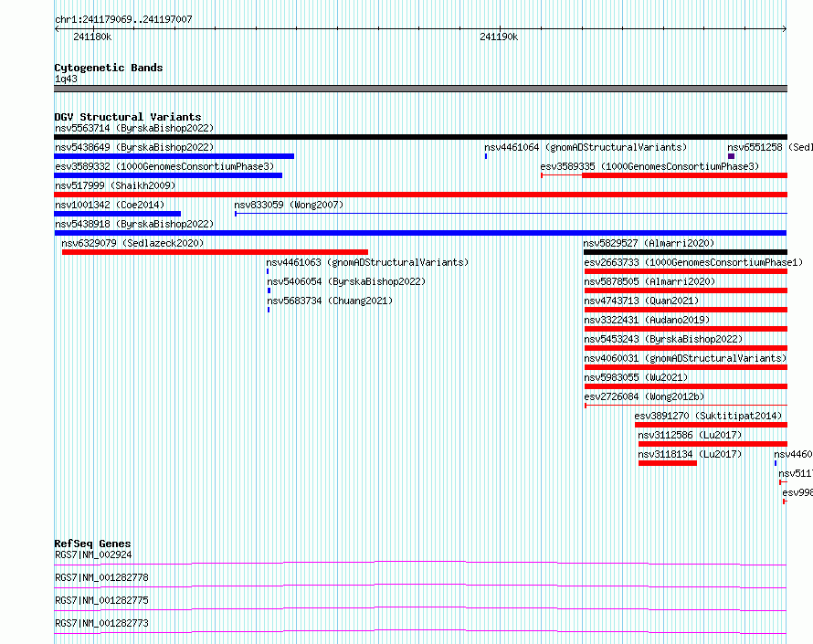Select the blue nsv1001342 variant bar
813x644 pixels.
click(x=117, y=214)
